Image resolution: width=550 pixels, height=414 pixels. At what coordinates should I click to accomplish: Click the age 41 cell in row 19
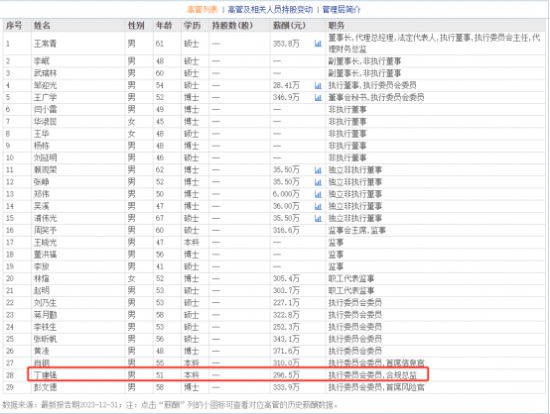(160, 267)
